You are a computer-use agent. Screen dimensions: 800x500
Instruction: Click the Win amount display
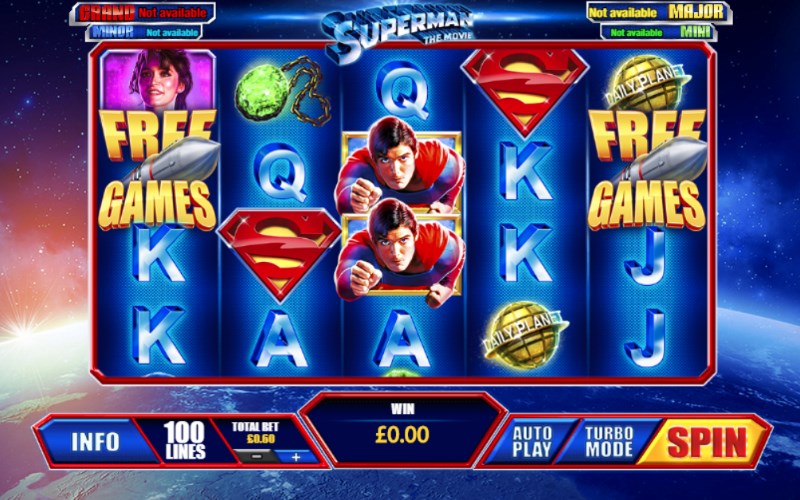(402, 428)
